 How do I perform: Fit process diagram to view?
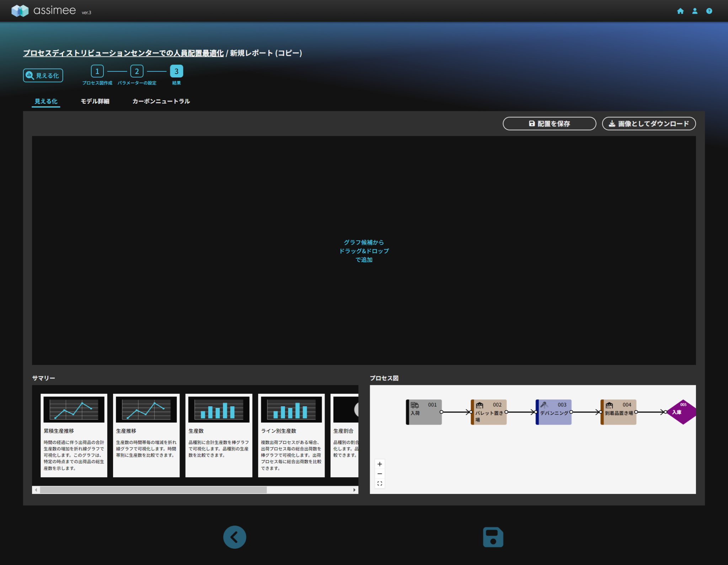point(380,483)
